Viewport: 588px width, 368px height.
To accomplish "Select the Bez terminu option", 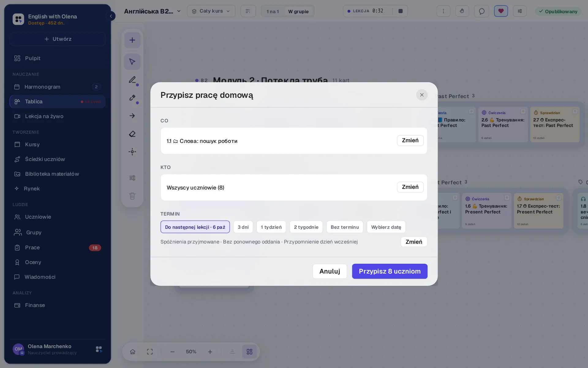I will coord(345,227).
